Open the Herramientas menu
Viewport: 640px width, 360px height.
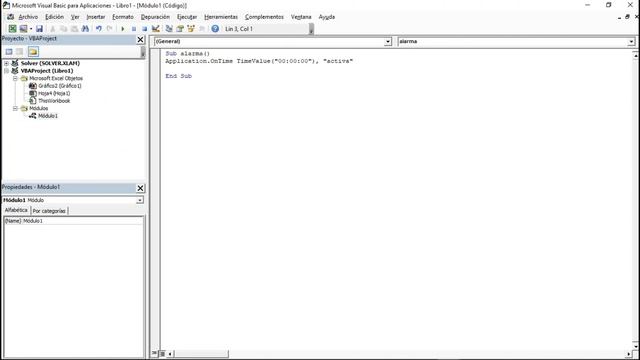click(x=221, y=17)
